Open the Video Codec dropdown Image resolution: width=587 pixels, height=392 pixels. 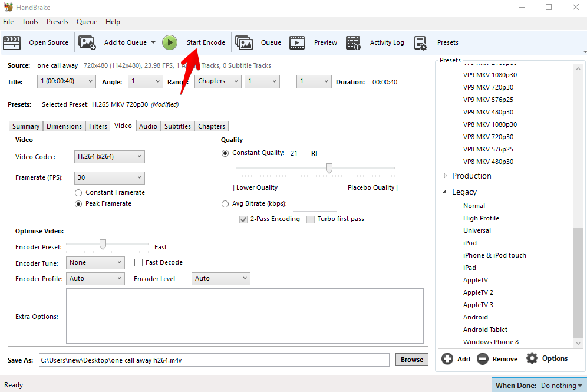pyautogui.click(x=109, y=156)
